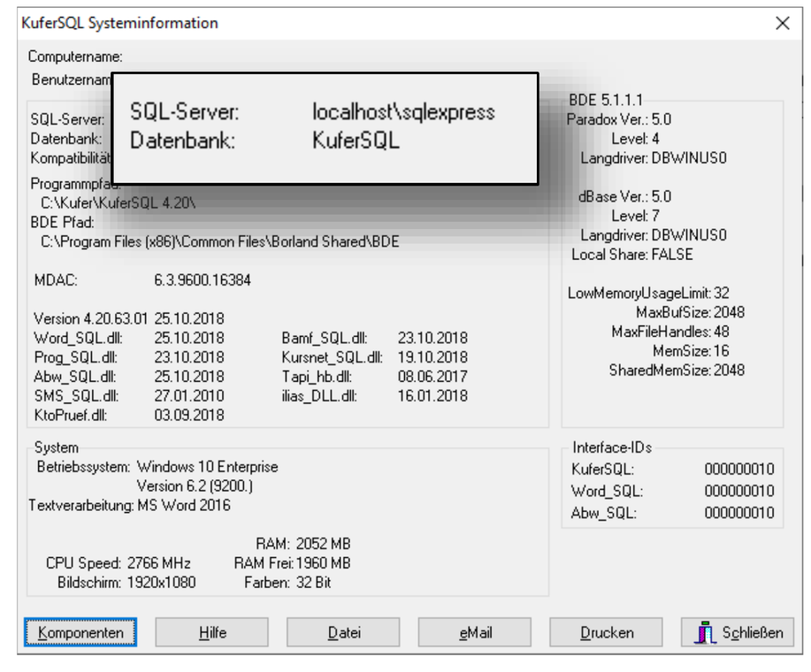Select Abw_SQL.dll entry
This screenshot has height=672, width=811.
click(75, 377)
